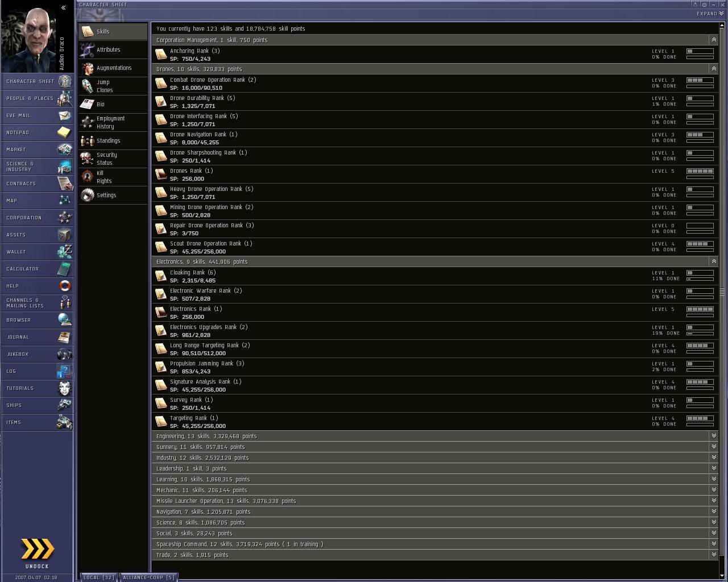Open the Assets icon

[65, 235]
